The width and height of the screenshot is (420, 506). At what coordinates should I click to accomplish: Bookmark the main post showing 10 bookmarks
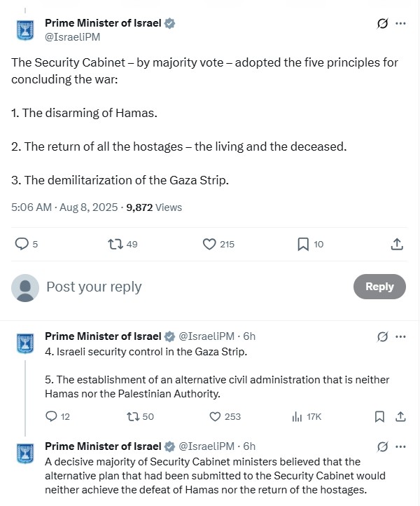click(x=310, y=244)
